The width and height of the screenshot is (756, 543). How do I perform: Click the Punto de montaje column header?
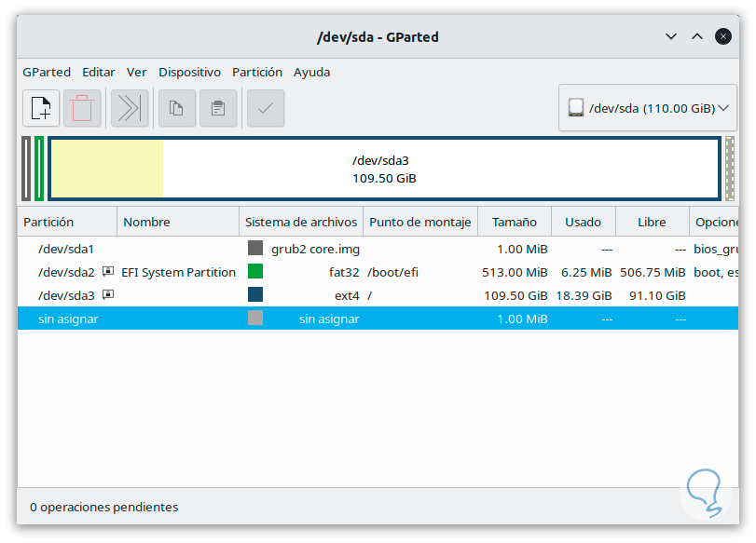point(419,222)
